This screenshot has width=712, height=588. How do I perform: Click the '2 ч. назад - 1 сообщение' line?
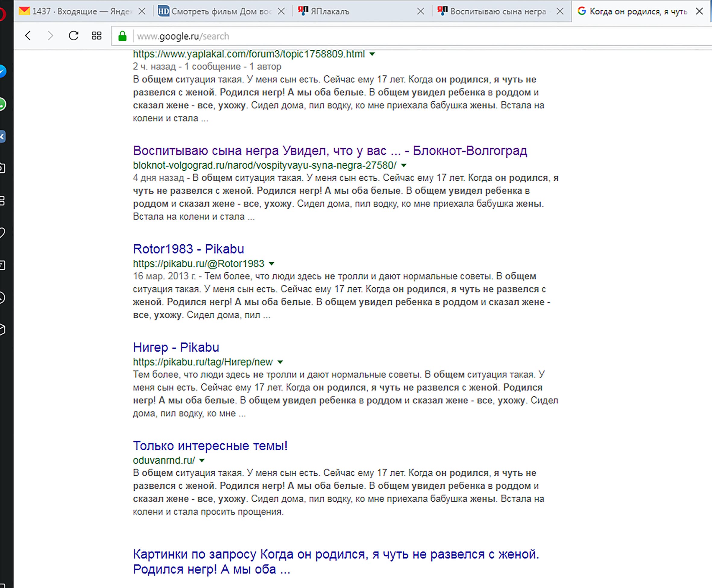point(207,66)
